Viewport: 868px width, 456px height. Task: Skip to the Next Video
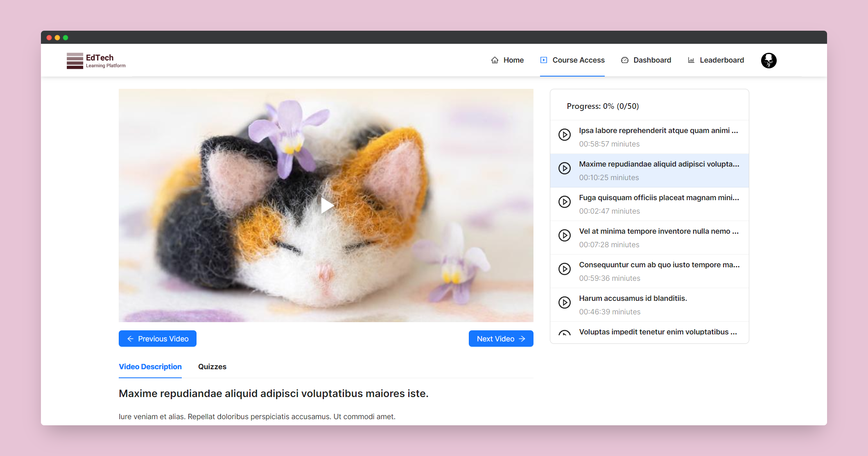[501, 339]
